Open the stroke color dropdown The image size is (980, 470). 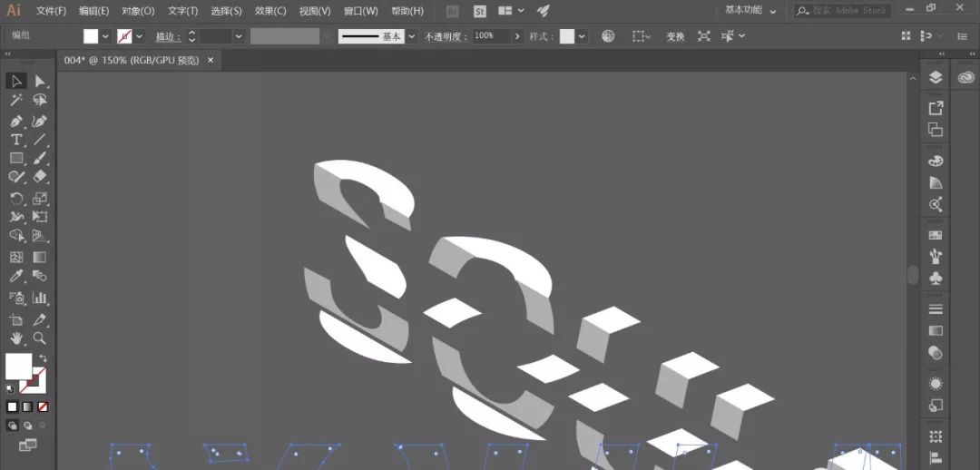click(140, 36)
